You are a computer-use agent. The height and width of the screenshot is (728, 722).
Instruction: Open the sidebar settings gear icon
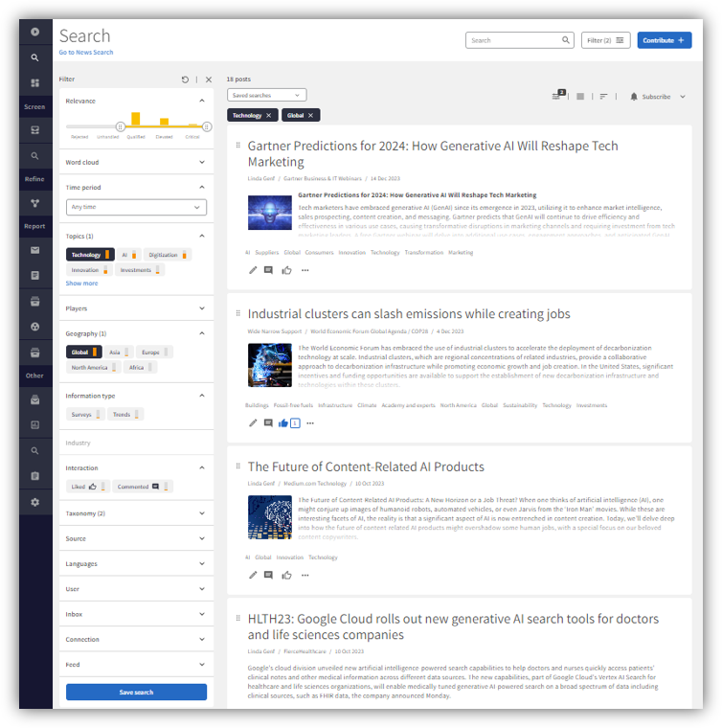pyautogui.click(x=34, y=502)
